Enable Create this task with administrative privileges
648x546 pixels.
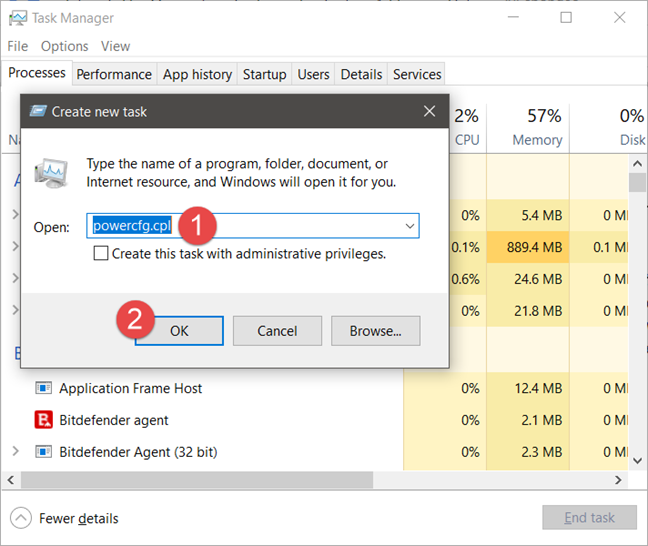pyautogui.click(x=101, y=254)
